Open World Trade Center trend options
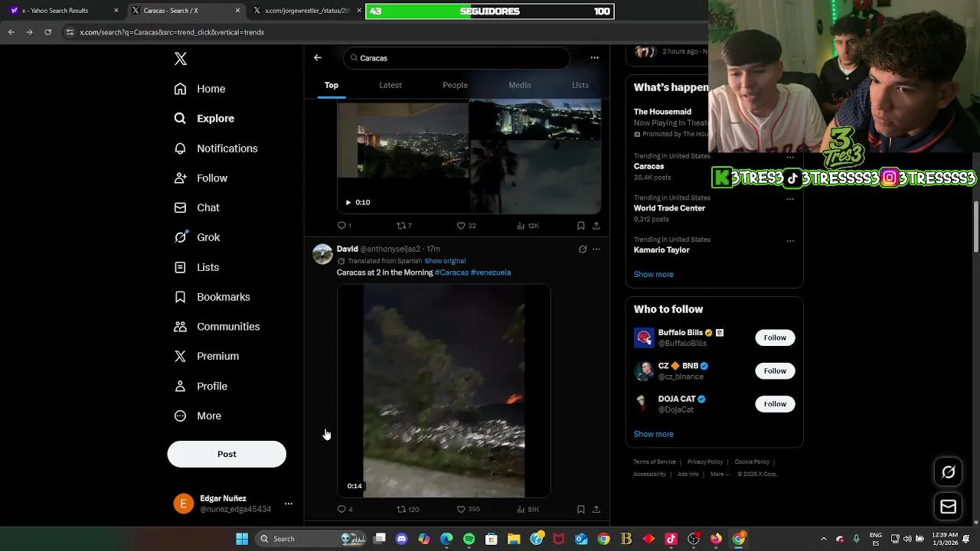Image resolution: width=980 pixels, height=551 pixels. click(790, 199)
